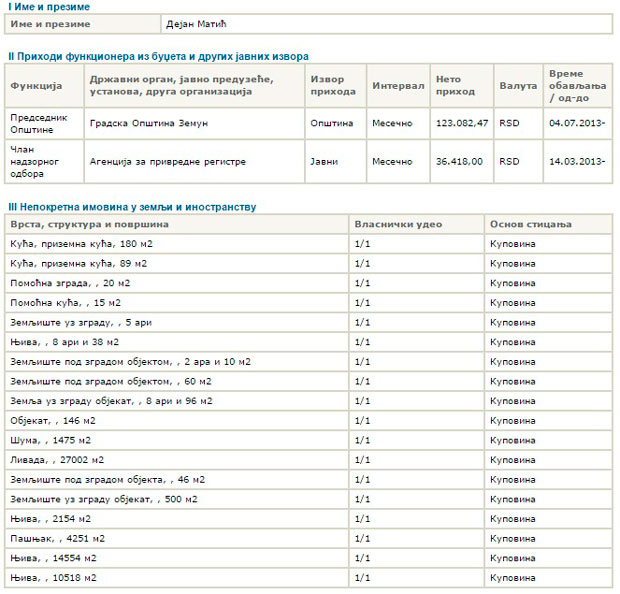Click the "III Непокретна имовина" section heading
This screenshot has width=620, height=594.
tap(132, 207)
